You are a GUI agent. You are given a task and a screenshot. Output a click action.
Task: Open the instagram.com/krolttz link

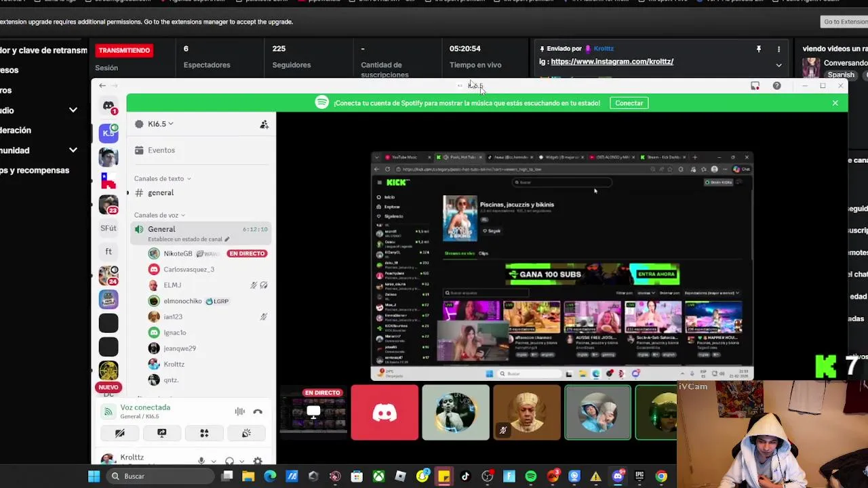[x=612, y=62]
